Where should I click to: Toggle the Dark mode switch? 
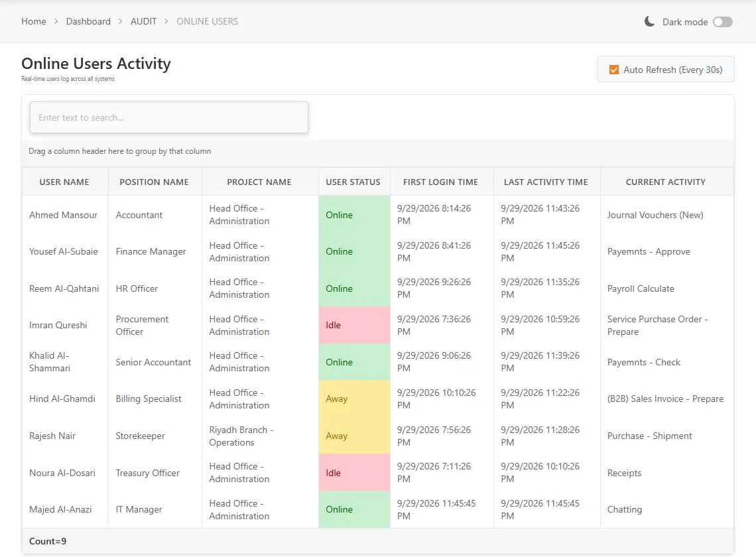point(723,22)
